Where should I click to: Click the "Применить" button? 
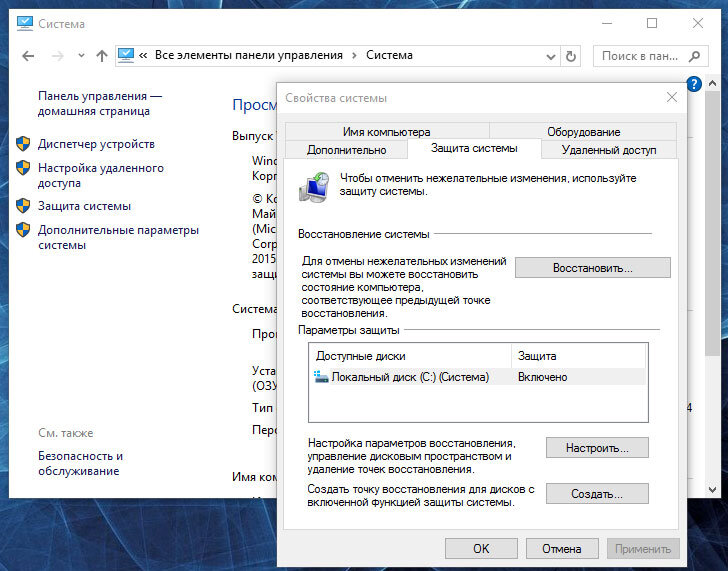[643, 549]
